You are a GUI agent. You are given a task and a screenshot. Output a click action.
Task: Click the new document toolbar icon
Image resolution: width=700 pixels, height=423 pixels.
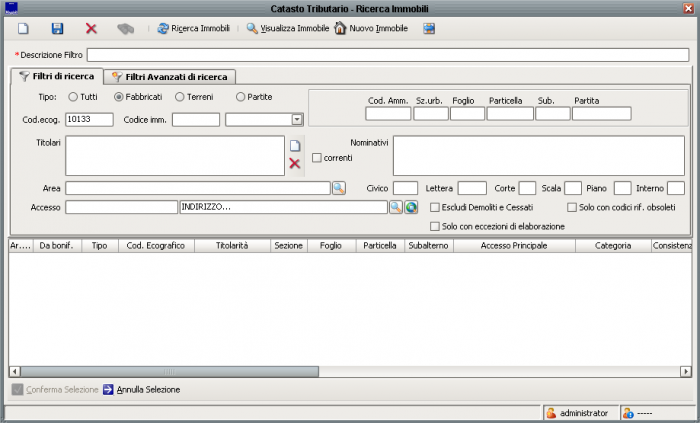click(x=24, y=29)
